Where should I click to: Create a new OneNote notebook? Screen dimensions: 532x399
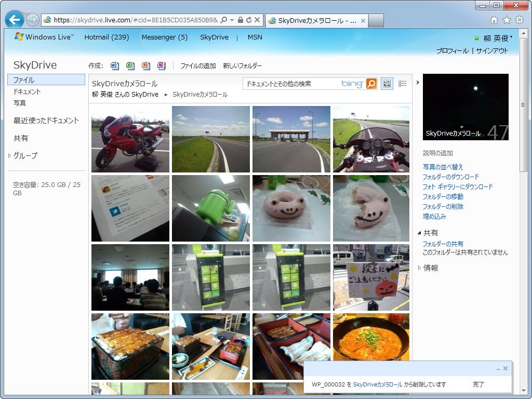[161, 65]
